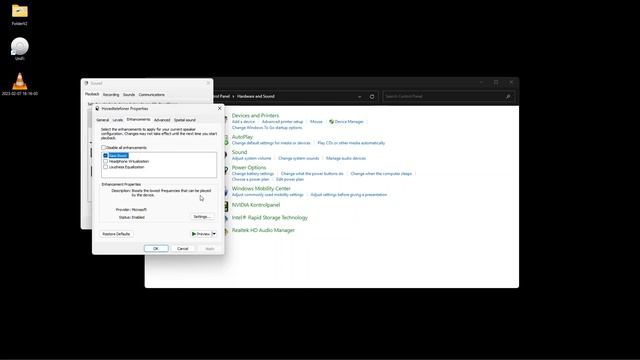Click Change default settings for media or devices
The height and width of the screenshot is (360, 640).
271,143
